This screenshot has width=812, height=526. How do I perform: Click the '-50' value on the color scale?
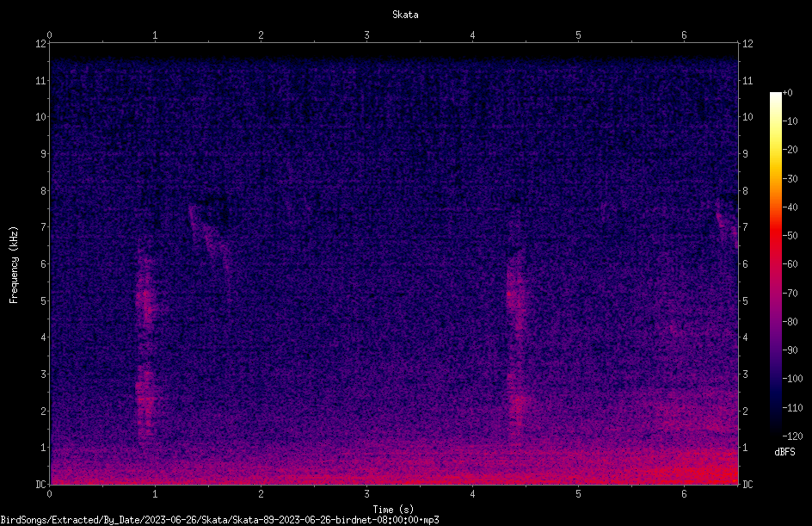790,236
